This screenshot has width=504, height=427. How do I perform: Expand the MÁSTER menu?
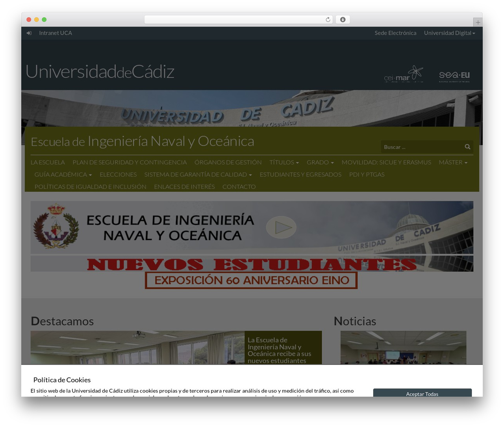453,162
